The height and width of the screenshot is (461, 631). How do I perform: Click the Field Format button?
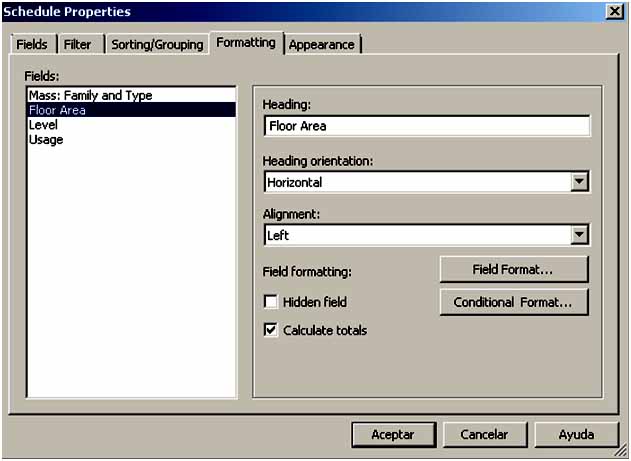coord(513,270)
